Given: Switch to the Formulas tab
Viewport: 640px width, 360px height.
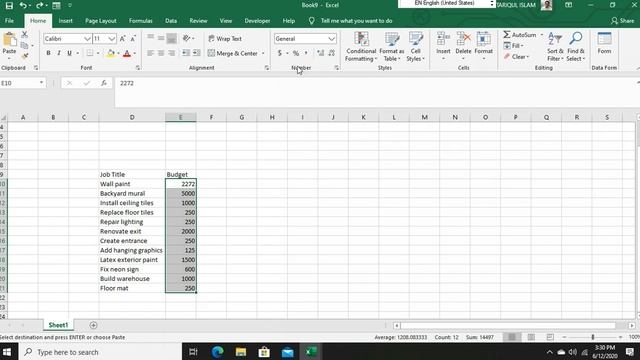Looking at the screenshot, I should (x=140, y=21).
